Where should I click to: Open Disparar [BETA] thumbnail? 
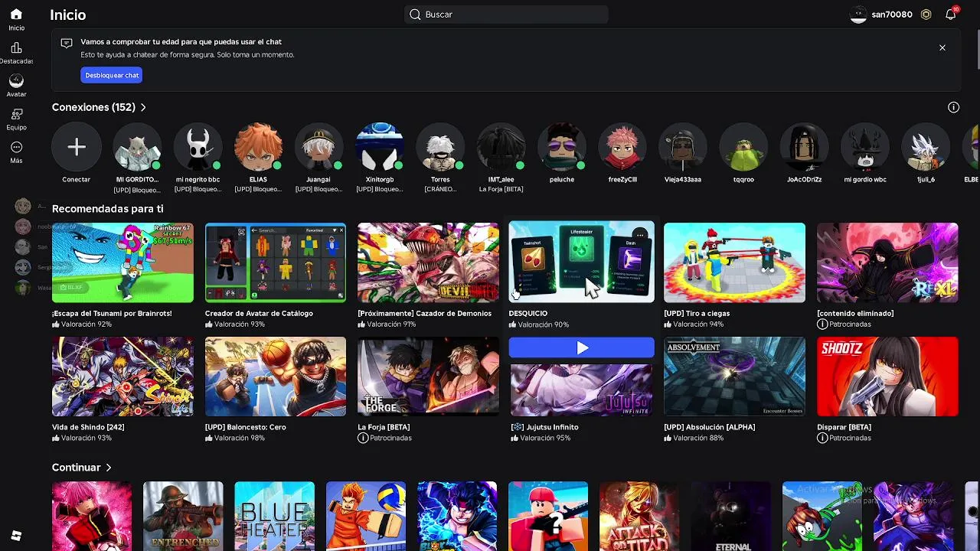point(887,377)
